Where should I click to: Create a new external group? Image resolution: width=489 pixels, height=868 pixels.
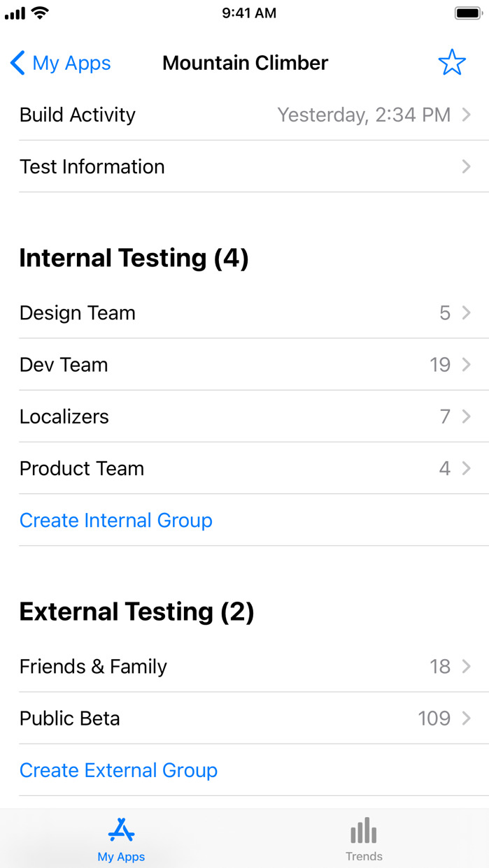[118, 770]
